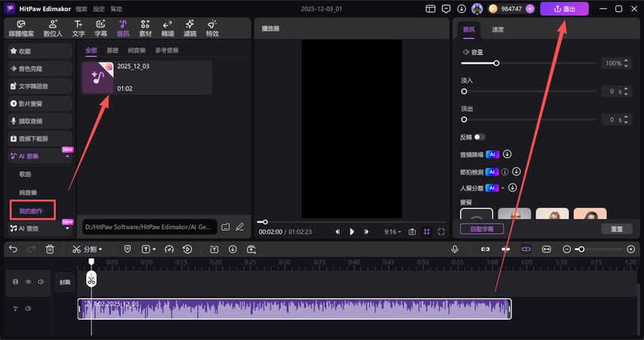Click the pencil edit icon beside file path
Image resolution: width=644 pixels, height=340 pixels.
(240, 227)
